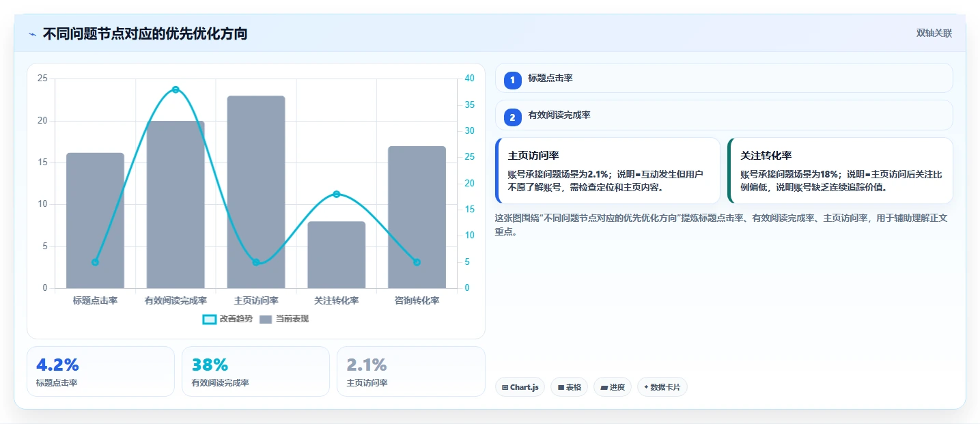Viewport: 980px width, 424px height.
Task: Click the trend line point above 有效阅读完成率
Action: point(176,89)
